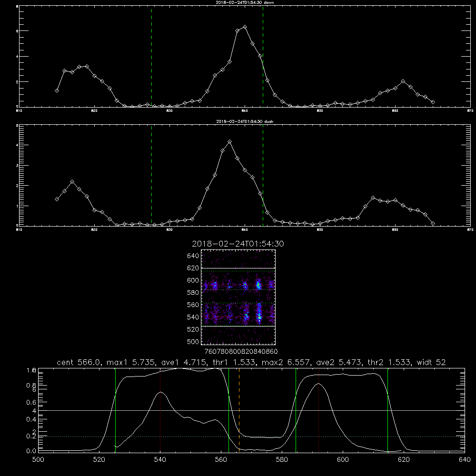Viewport: 476px width, 476px height.
Task: Click the 540 label on spectrogram y-axis
Action: coord(193,317)
